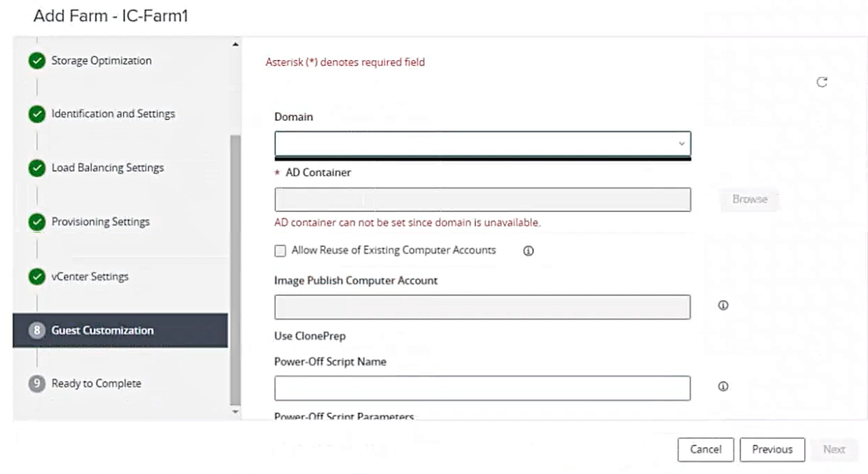Click the refresh icon above Domain field

click(822, 82)
